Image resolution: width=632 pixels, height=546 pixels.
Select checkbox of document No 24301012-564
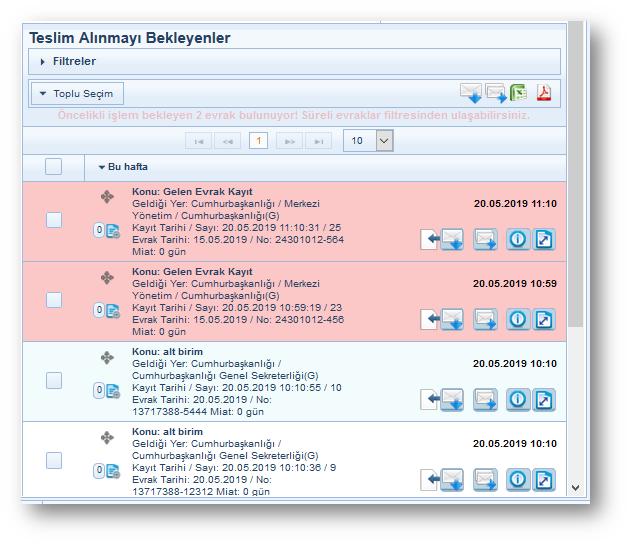pos(54,220)
